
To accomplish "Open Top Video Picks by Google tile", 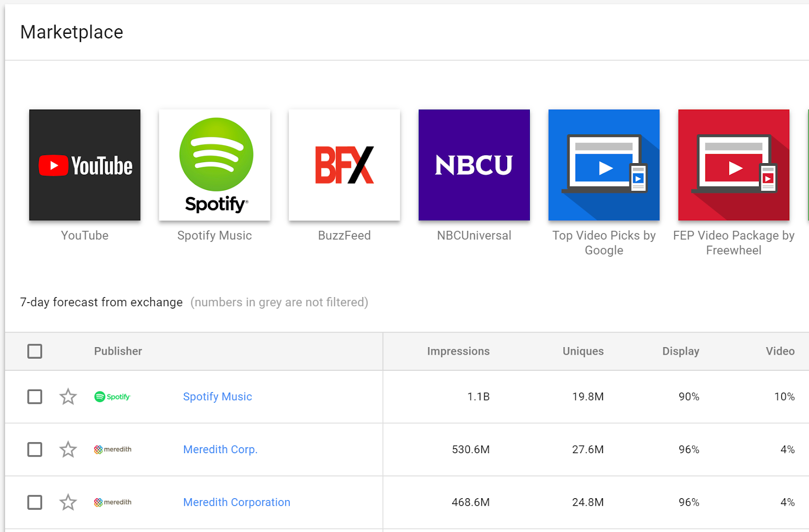I will coord(604,165).
